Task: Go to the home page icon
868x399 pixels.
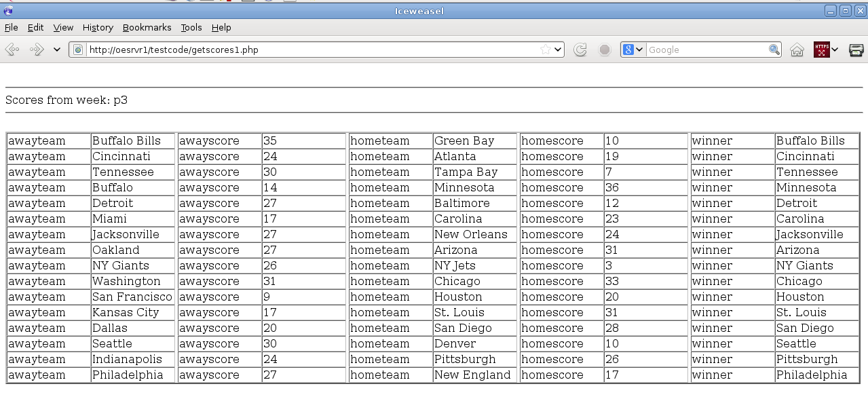Action: pos(797,50)
